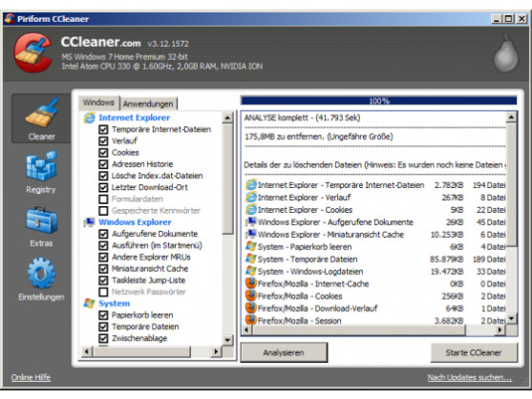
Task: Click the CCleaner logo in the header
Action: (32, 52)
